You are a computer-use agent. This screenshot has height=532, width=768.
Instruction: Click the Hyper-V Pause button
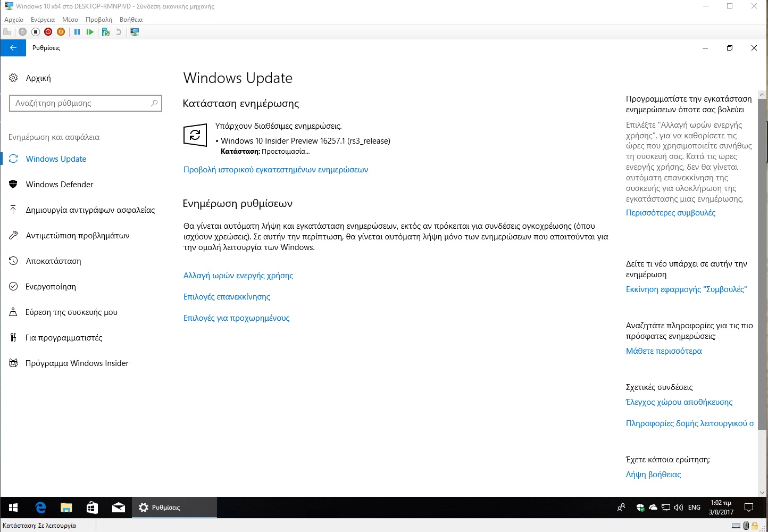click(x=77, y=32)
